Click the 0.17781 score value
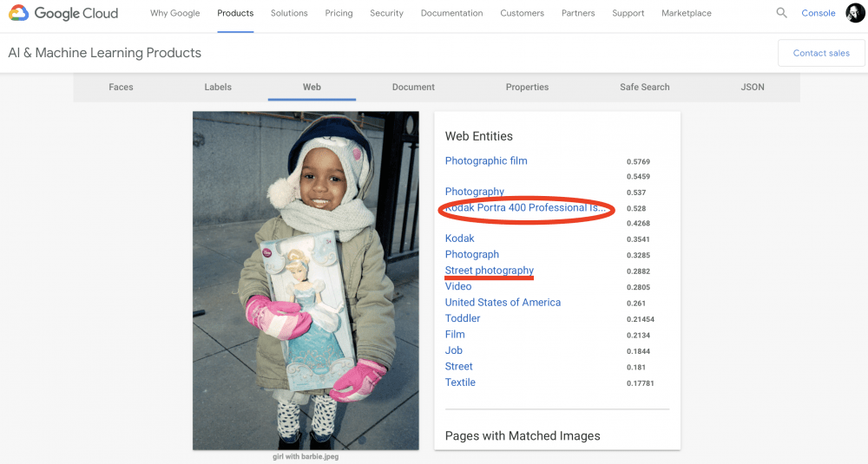The height and width of the screenshot is (464, 868). click(641, 383)
